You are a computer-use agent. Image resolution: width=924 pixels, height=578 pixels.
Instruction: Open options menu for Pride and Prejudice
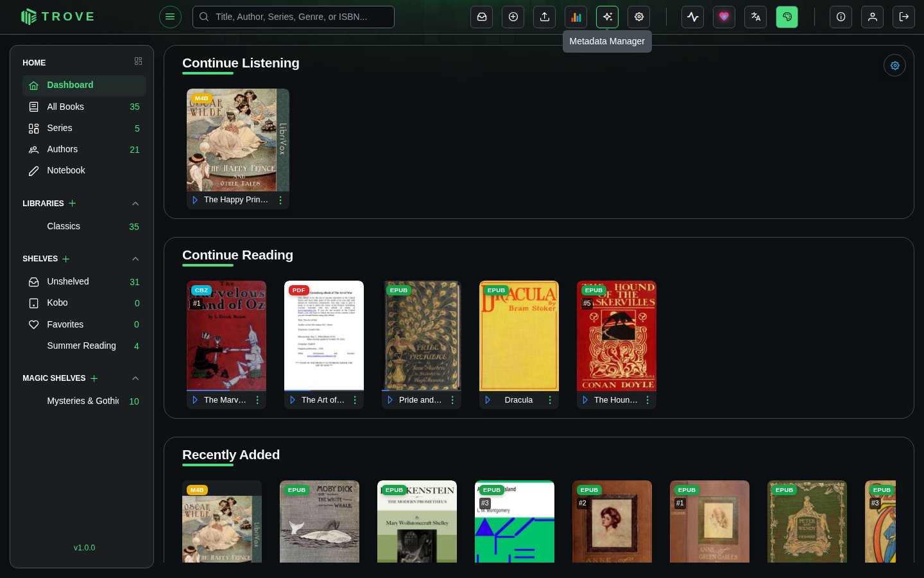pos(452,400)
